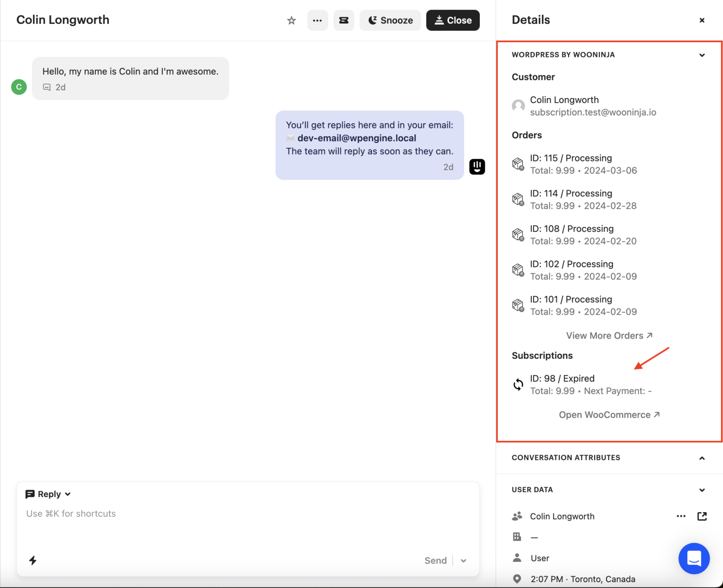Close the conversation with Close button
Viewport: 723px width, 588px height.
tap(453, 20)
